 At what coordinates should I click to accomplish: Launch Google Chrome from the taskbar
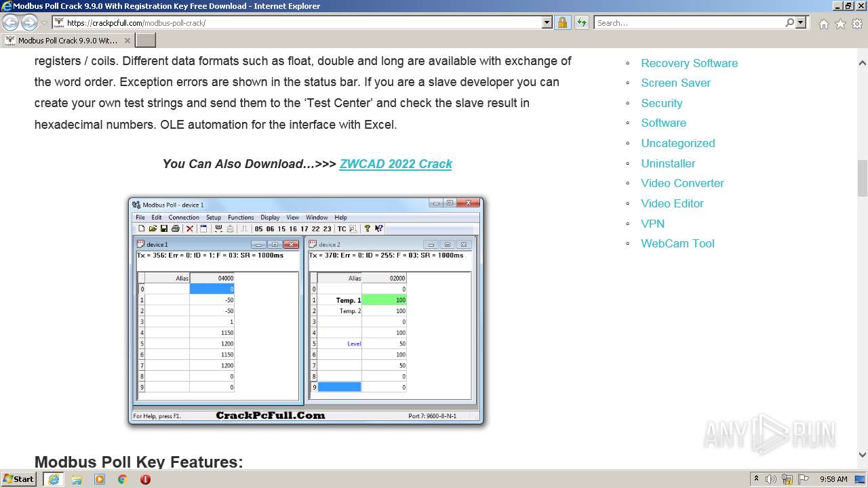tap(123, 479)
